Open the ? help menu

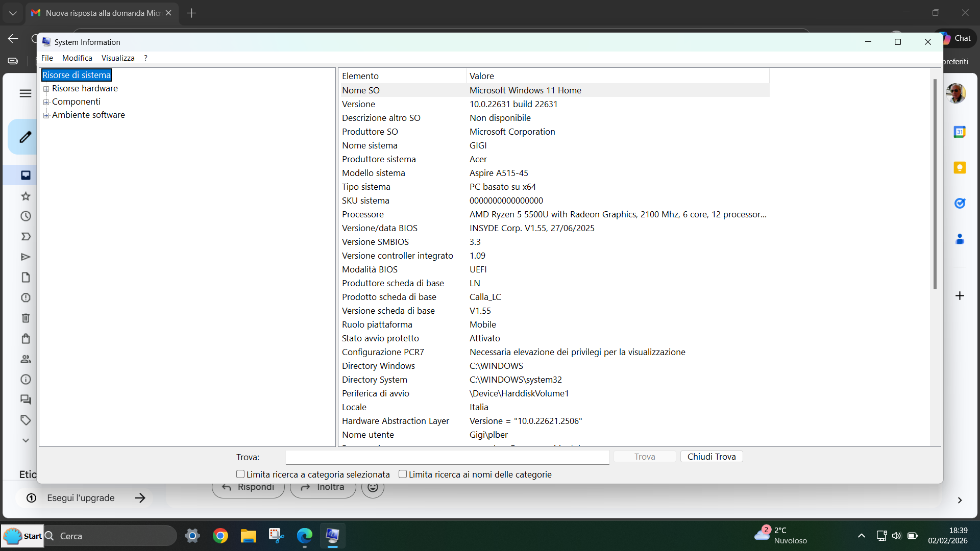click(145, 58)
